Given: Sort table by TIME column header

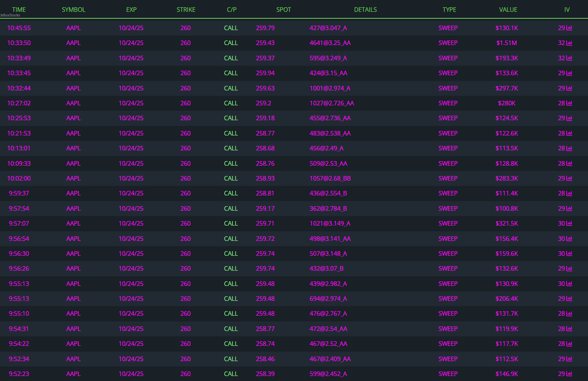Looking at the screenshot, I should coord(19,10).
